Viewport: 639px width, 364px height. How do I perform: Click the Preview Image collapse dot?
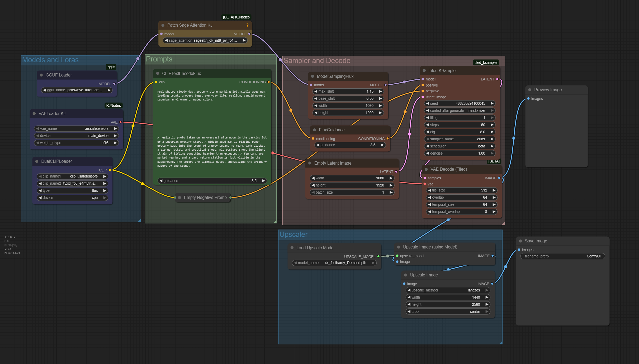pos(530,90)
